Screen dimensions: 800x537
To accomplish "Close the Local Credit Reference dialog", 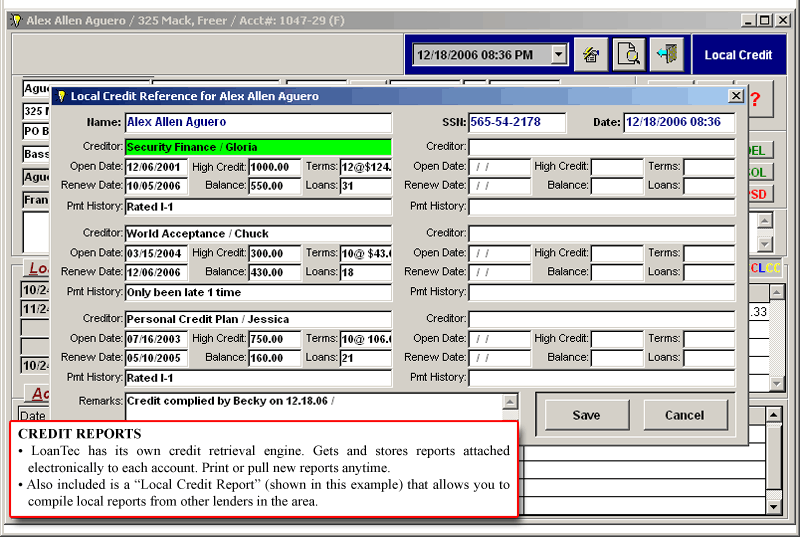I will pos(736,95).
